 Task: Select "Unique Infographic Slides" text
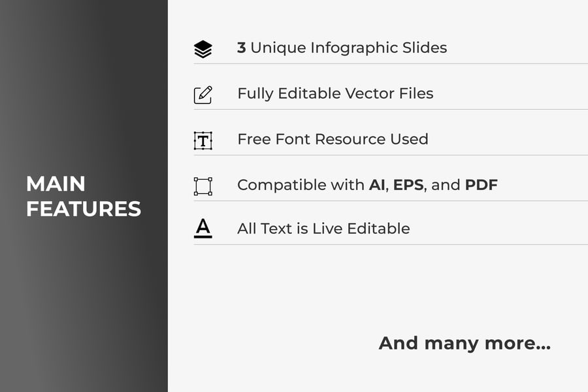[x=349, y=48]
